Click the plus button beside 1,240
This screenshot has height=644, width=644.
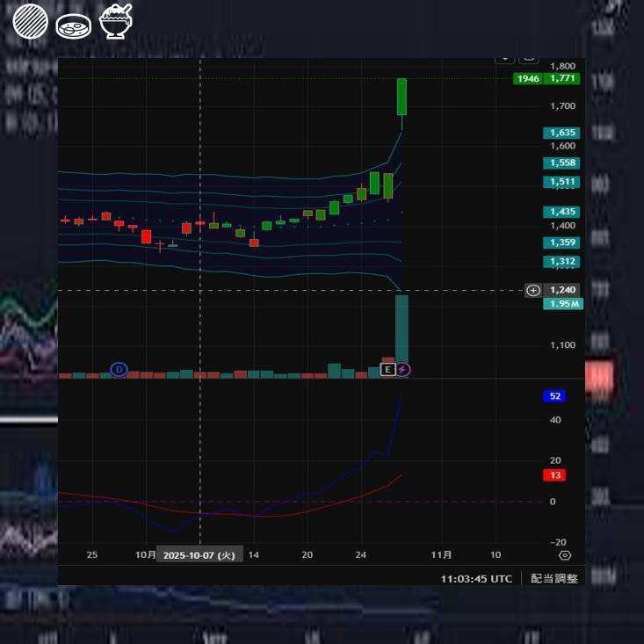point(533,291)
